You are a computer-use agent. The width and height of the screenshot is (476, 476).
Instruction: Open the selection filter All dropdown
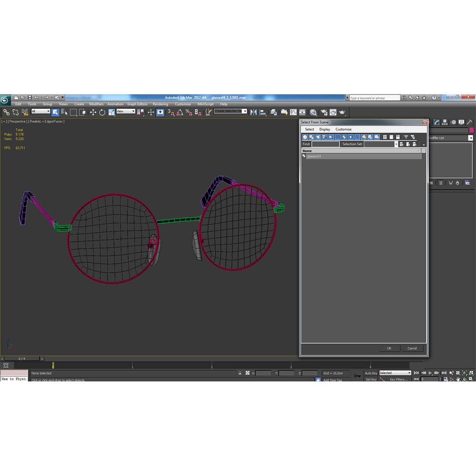coord(41,112)
